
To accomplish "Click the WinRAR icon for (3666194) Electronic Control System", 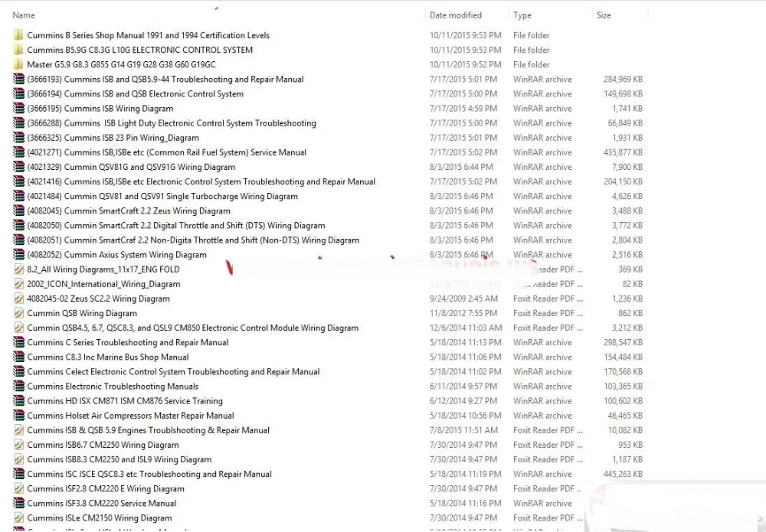I will 18,93.
